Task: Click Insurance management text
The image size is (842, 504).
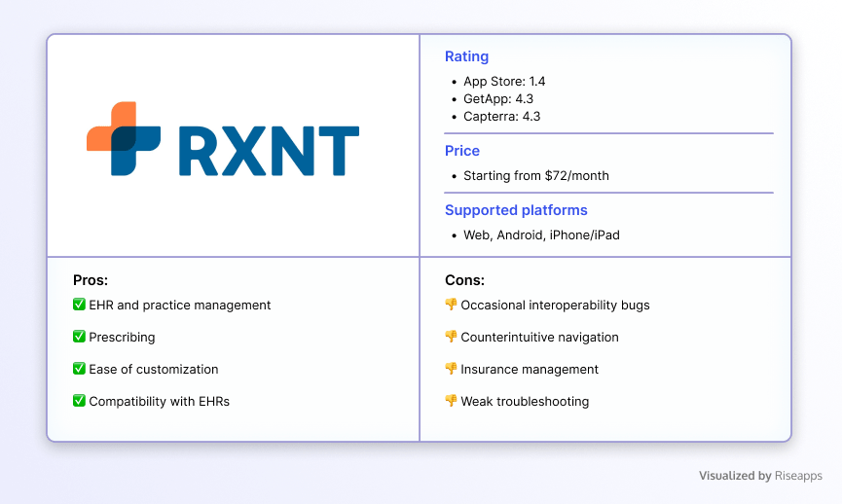Action: 530,370
